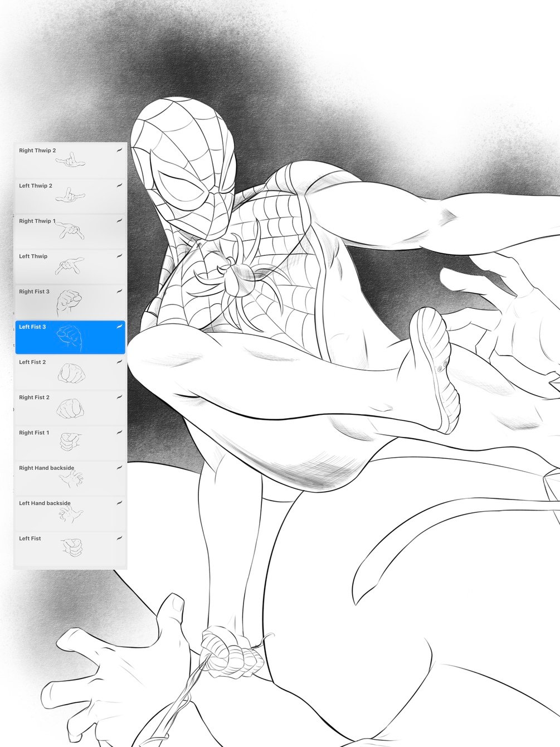
Task: Tap the stroke icon on Right Fist 3
Action: click(119, 292)
